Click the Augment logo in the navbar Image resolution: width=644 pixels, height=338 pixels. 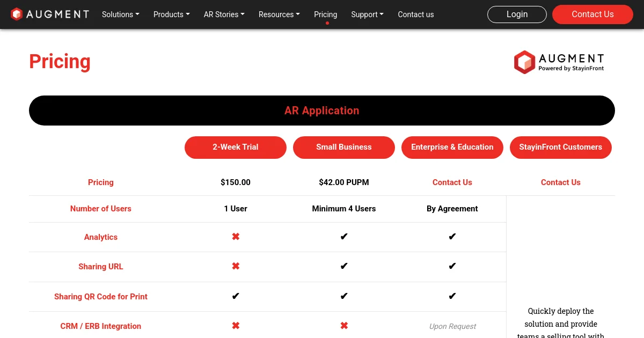[50, 14]
